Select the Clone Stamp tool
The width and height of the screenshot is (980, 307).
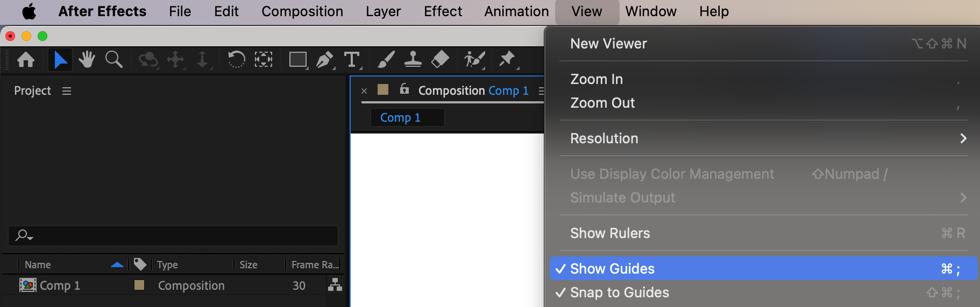pos(413,59)
